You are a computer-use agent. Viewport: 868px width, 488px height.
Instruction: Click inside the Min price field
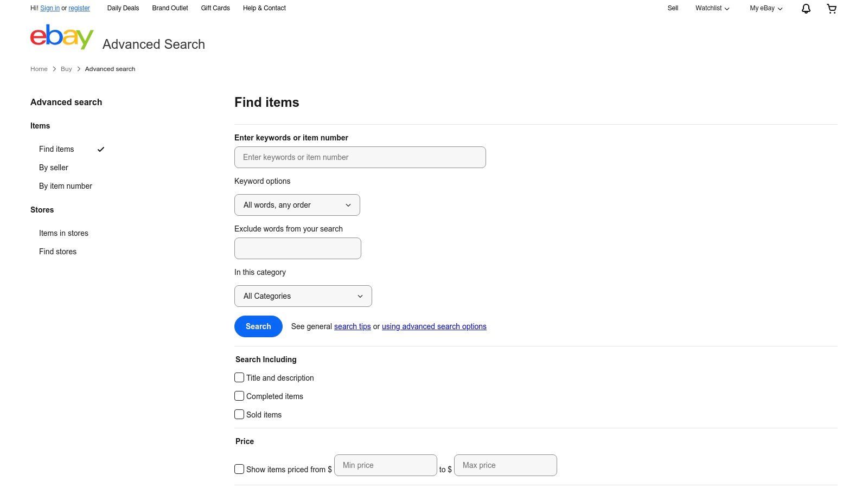point(385,465)
